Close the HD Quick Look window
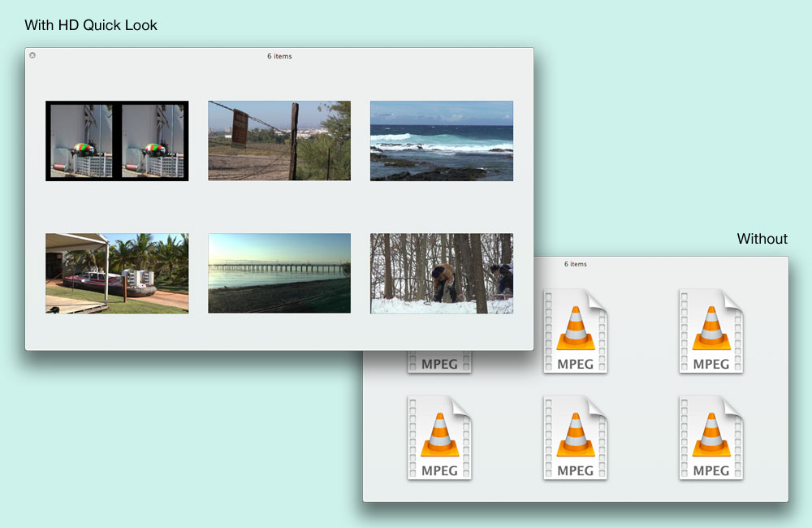The image size is (812, 528). click(32, 55)
